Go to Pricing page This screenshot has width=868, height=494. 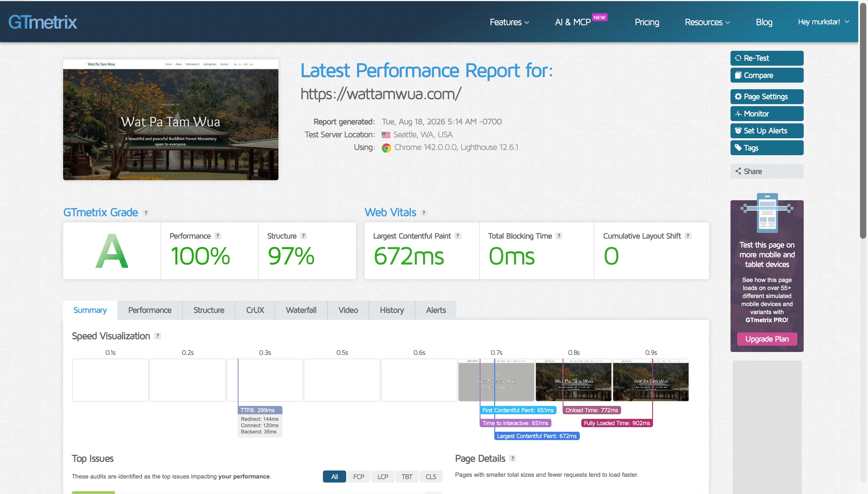647,22
